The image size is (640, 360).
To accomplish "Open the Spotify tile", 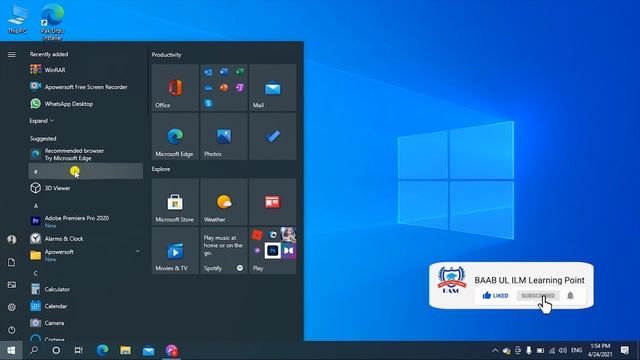I will (x=224, y=251).
